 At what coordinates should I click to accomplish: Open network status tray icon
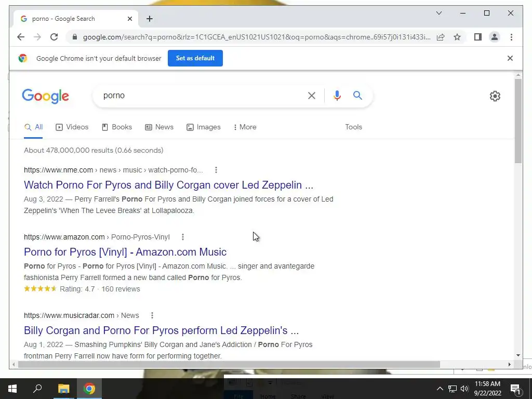[453, 389]
